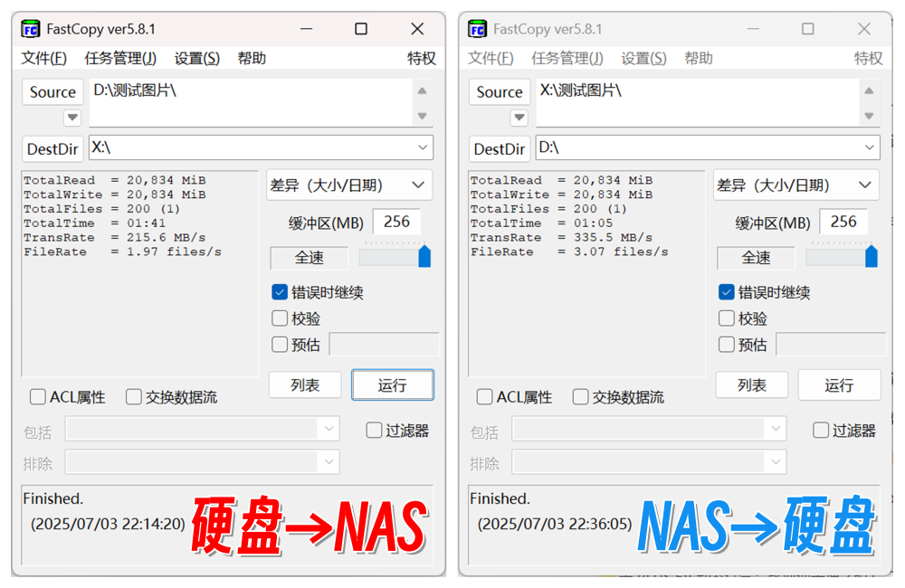Click source path field D:\测试图片\
This screenshot has height=588, width=905.
point(251,103)
